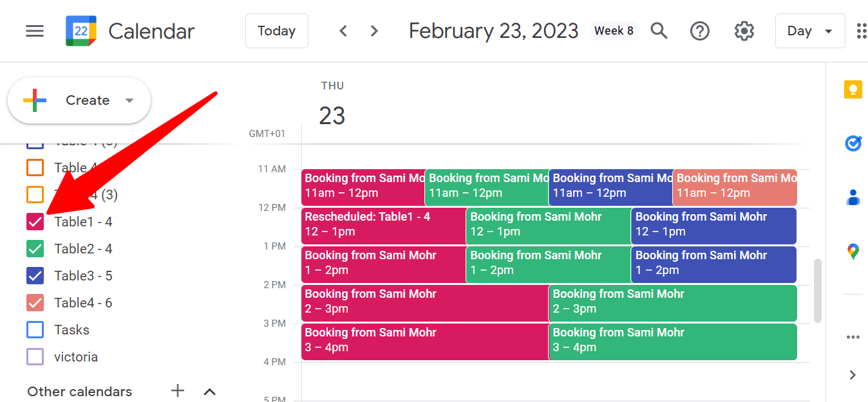
Task: Open the search in Calendar
Action: pyautogui.click(x=659, y=30)
